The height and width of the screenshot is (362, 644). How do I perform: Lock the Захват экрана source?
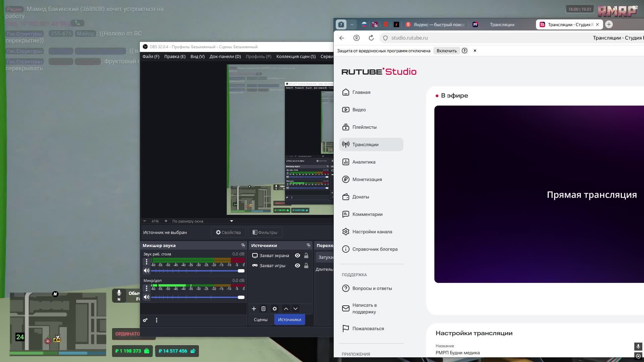pyautogui.click(x=306, y=255)
